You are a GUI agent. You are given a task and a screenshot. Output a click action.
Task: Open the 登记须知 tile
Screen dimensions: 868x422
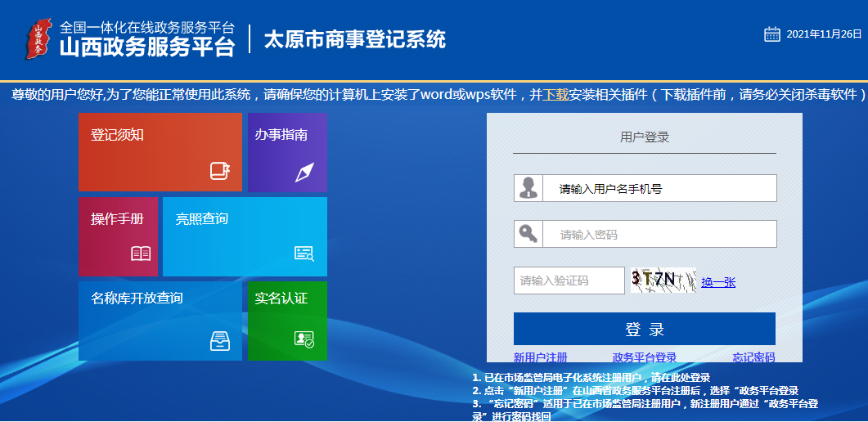click(x=160, y=152)
